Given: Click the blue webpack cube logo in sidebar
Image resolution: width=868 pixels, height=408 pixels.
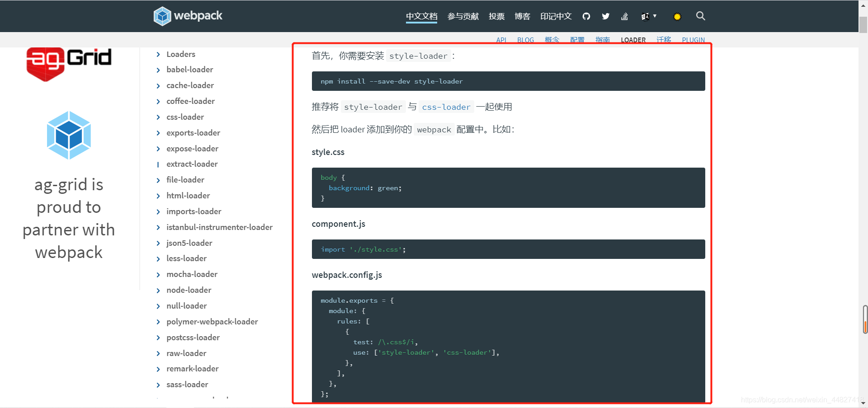Looking at the screenshot, I should coord(69,135).
